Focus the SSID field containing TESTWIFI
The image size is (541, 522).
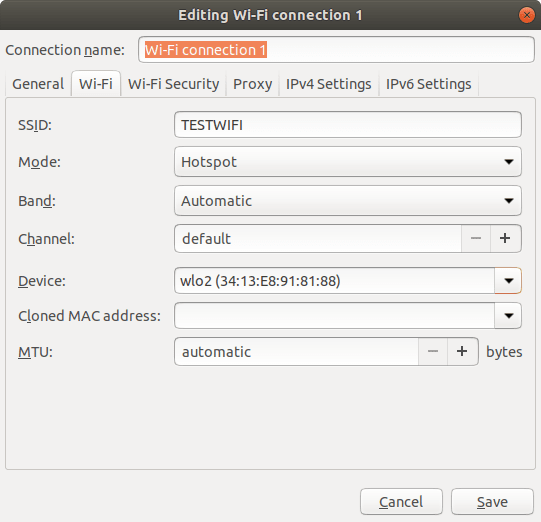point(348,125)
